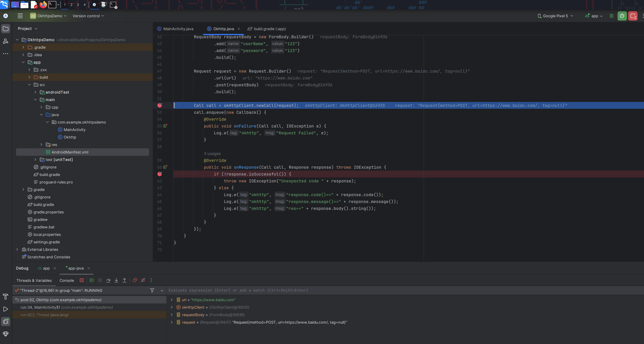This screenshot has width=644, height=344.
Task: Collapse the src folder
Action: (29, 85)
